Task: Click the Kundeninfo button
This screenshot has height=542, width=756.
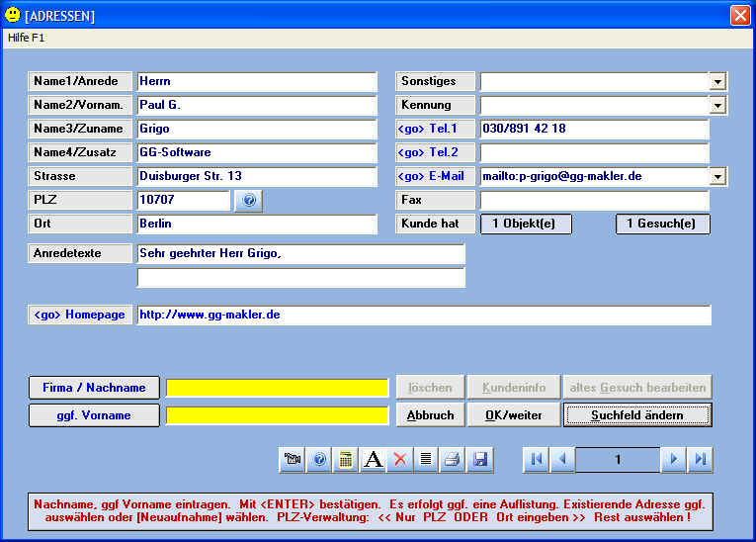Action: point(514,387)
